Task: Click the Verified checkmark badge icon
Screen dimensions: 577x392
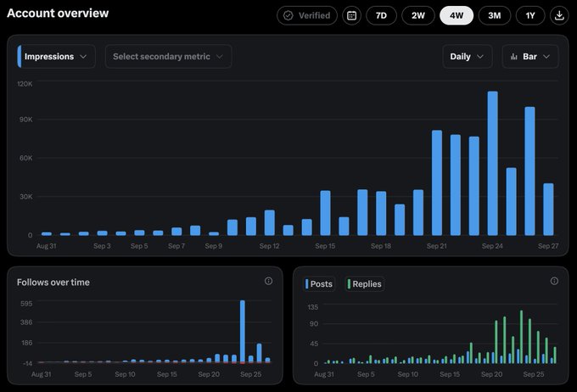Action: tap(288, 15)
